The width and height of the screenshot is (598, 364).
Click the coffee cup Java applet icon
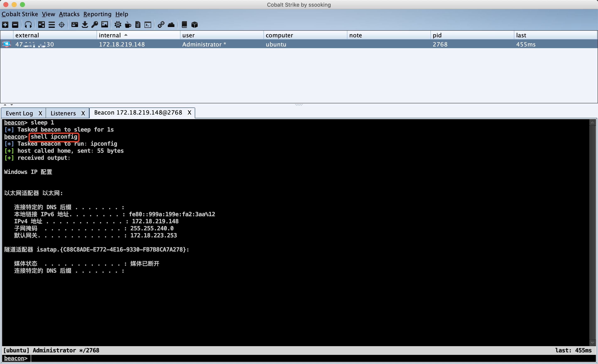click(x=128, y=25)
